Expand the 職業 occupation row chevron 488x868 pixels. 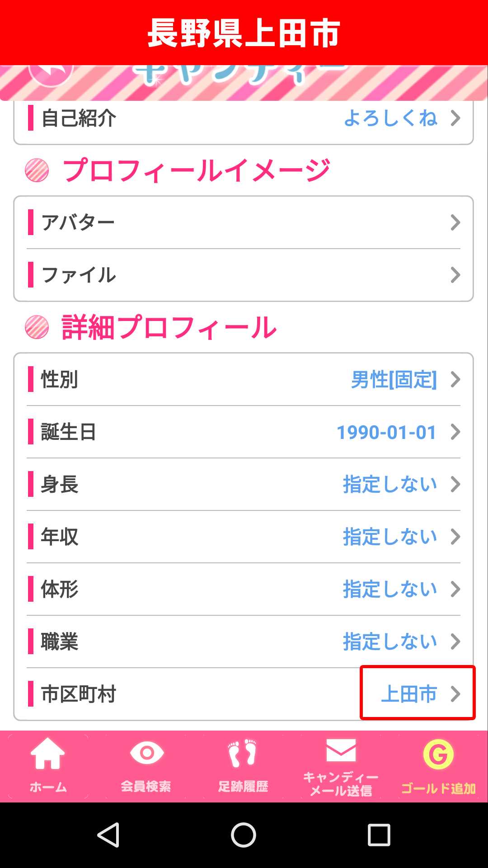pos(455,642)
